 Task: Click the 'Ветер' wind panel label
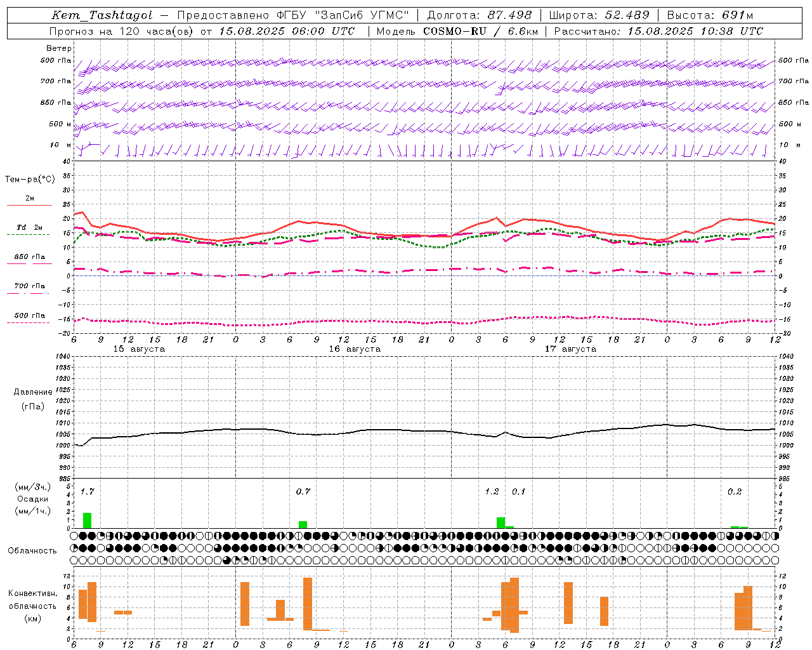point(59,48)
